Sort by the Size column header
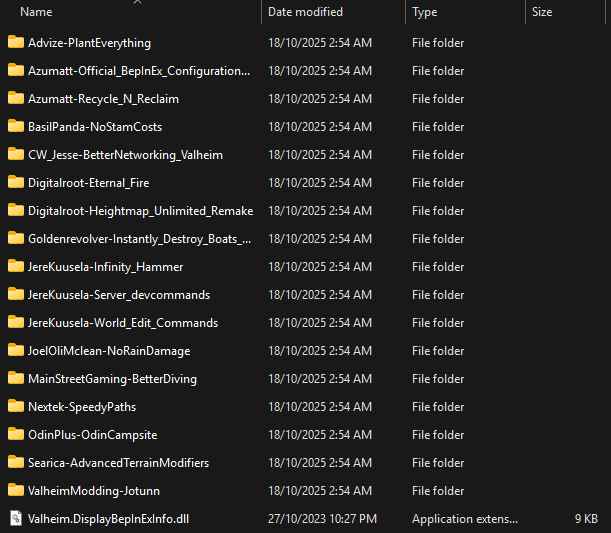The image size is (611, 533). 542,12
